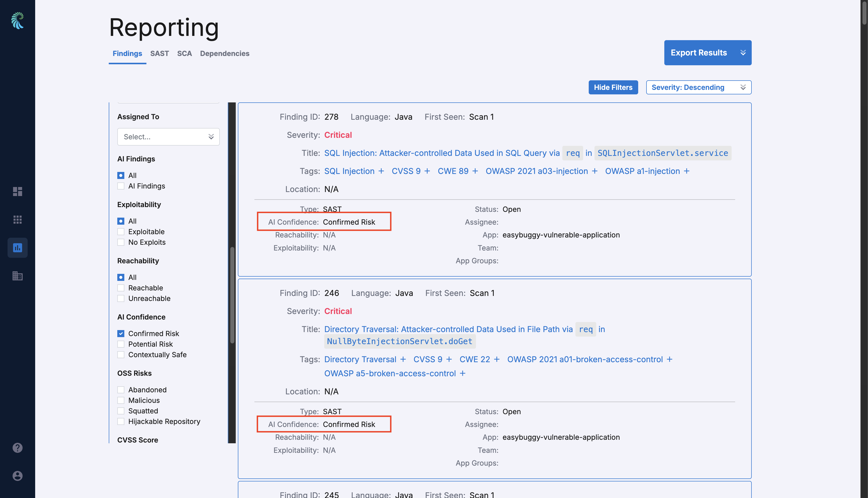Click the Hide Filters button
Viewport: 868px width, 498px height.
click(x=613, y=87)
